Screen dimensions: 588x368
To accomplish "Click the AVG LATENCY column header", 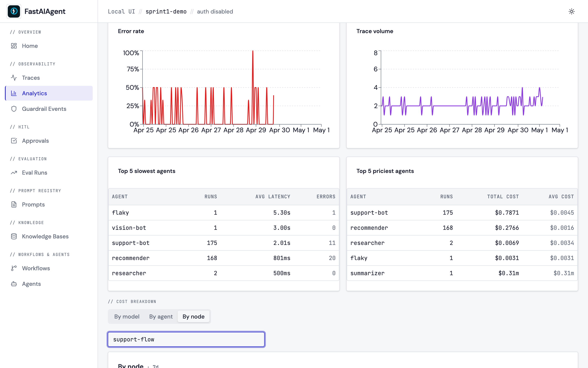I will pos(273,197).
